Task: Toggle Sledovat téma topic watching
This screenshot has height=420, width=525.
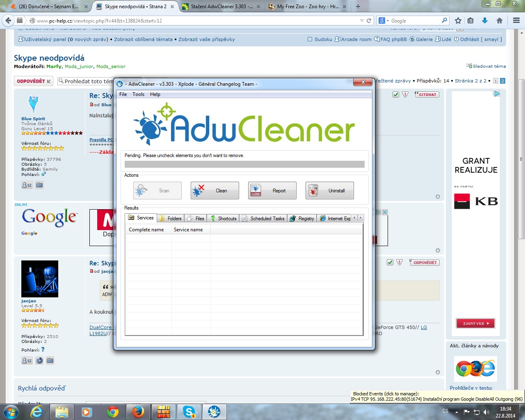Action: click(x=486, y=66)
